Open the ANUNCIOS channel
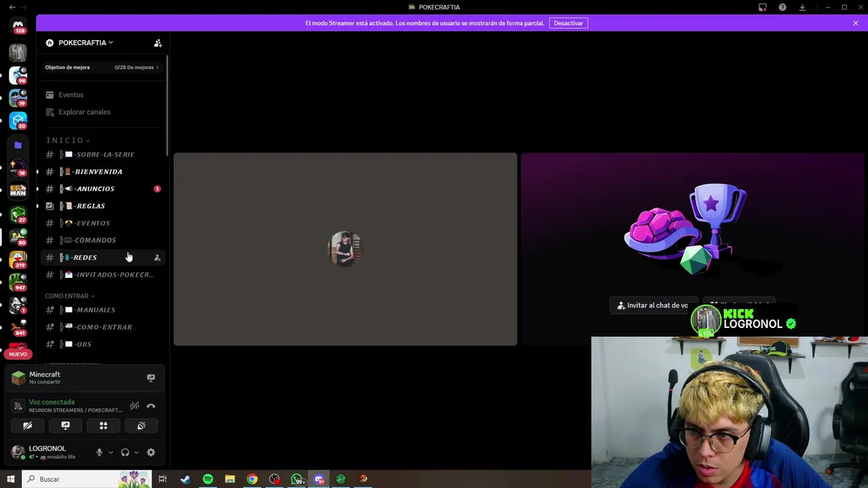Image resolution: width=868 pixels, height=488 pixels. (102, 188)
